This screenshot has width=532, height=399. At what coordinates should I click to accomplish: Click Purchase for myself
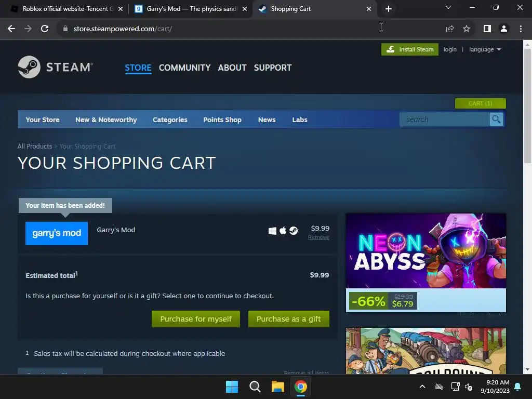pos(196,319)
